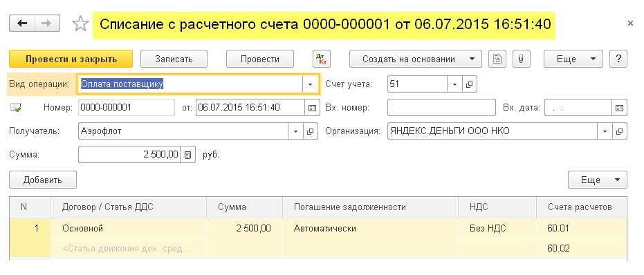This screenshot has width=644, height=275.
Task: Click the Организация field ЯНДЕКС.ДЕНЬГИ ООО НКО
Action: click(493, 131)
